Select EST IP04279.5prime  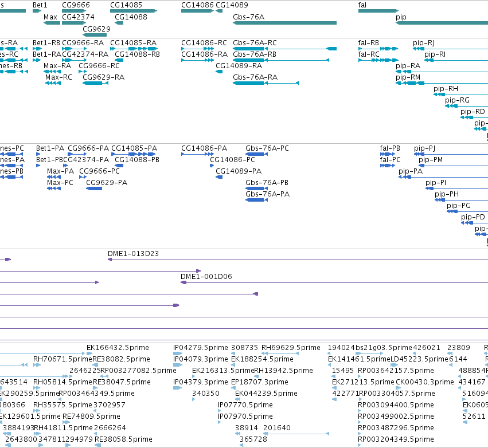(x=178, y=353)
